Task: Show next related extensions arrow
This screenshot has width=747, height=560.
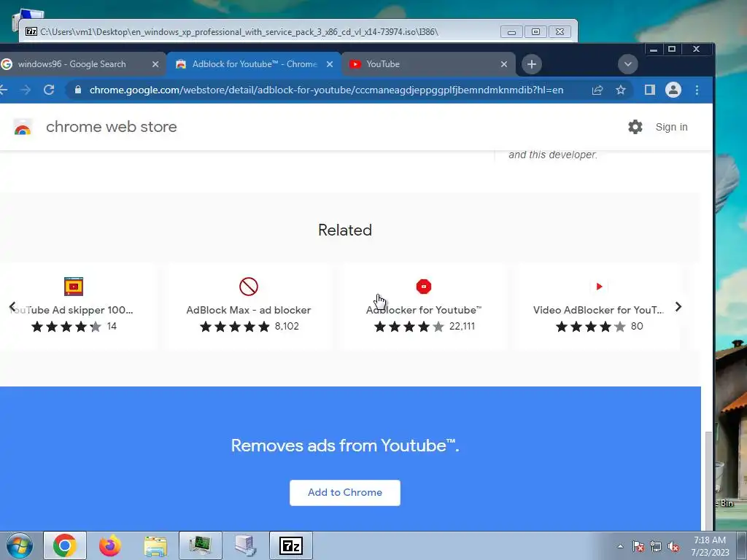Action: click(678, 307)
